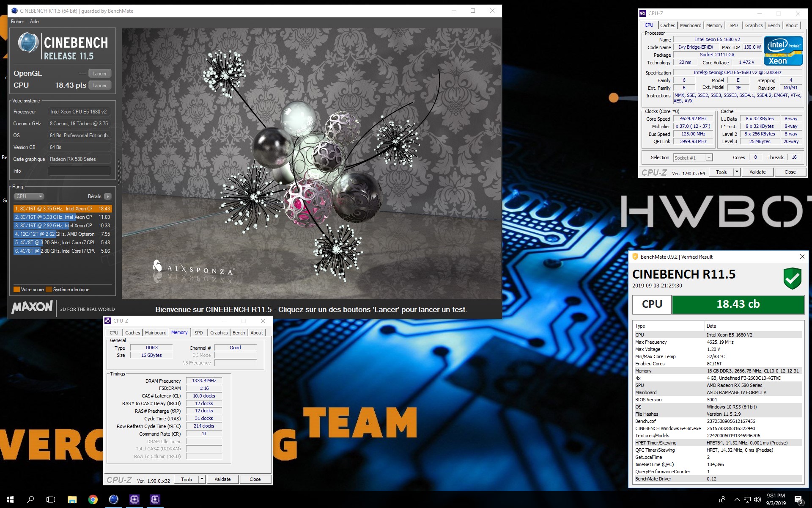812x508 pixels.
Task: Open the Aide menu in Cinebench
Action: coord(34,22)
